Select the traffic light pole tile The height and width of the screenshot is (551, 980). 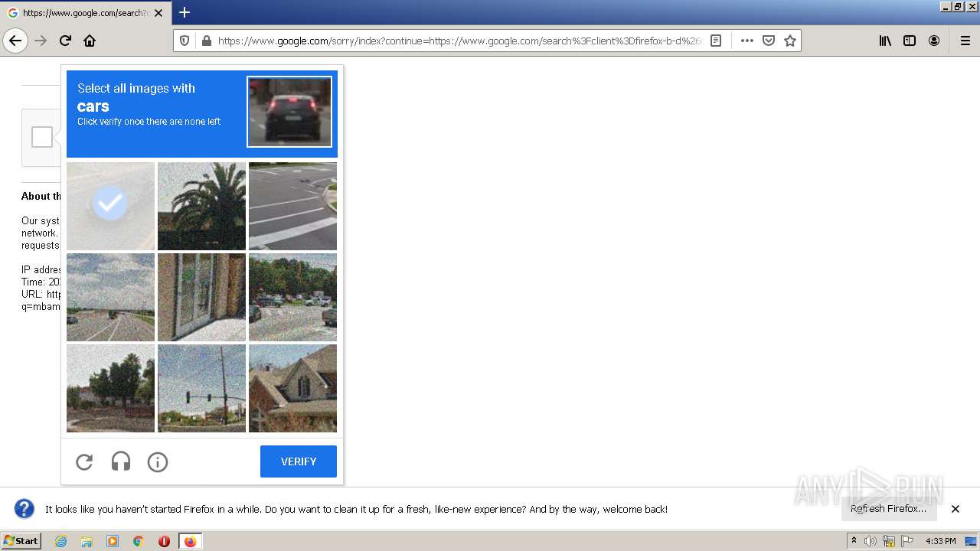201,388
